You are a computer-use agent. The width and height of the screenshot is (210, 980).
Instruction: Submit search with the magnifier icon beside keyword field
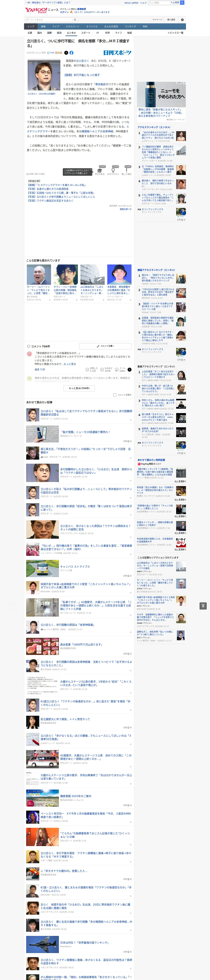click(x=75, y=19)
